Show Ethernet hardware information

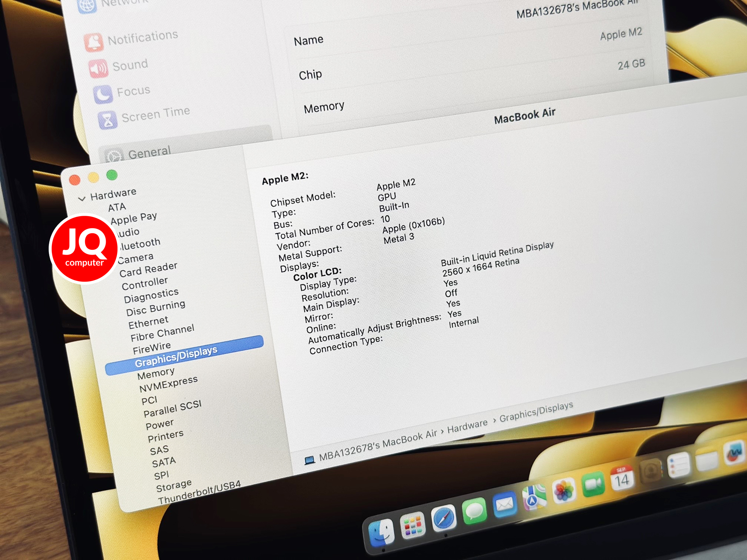pos(148,322)
